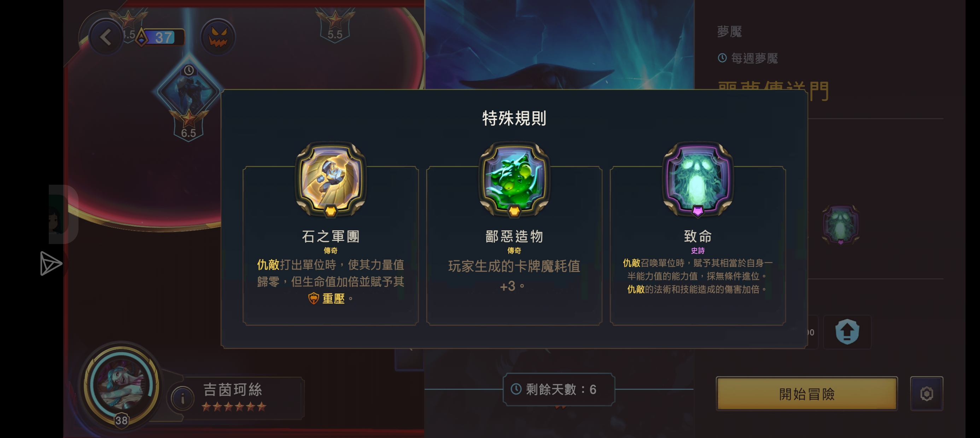Tap the small 致命 power icon at right
The height and width of the screenshot is (438, 980).
coord(840,225)
